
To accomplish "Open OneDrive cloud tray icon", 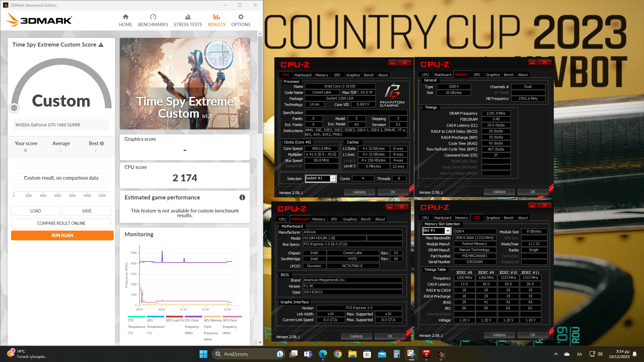I will click(x=567, y=354).
